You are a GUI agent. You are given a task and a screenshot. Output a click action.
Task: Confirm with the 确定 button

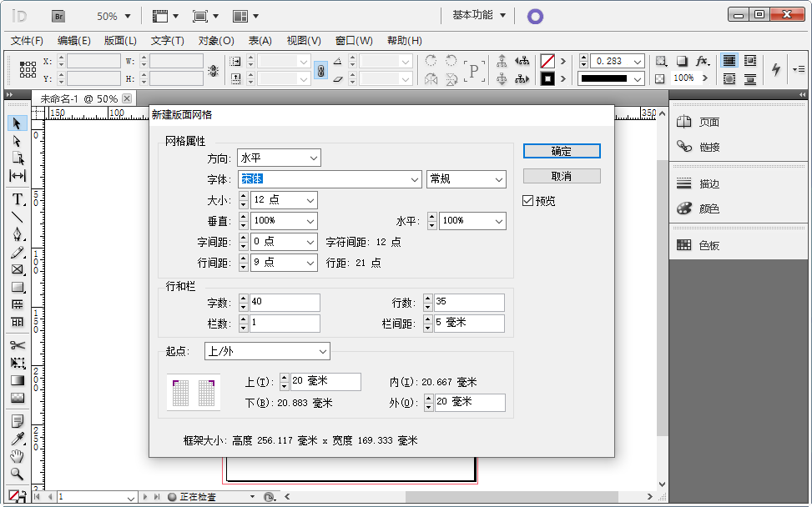(x=562, y=151)
